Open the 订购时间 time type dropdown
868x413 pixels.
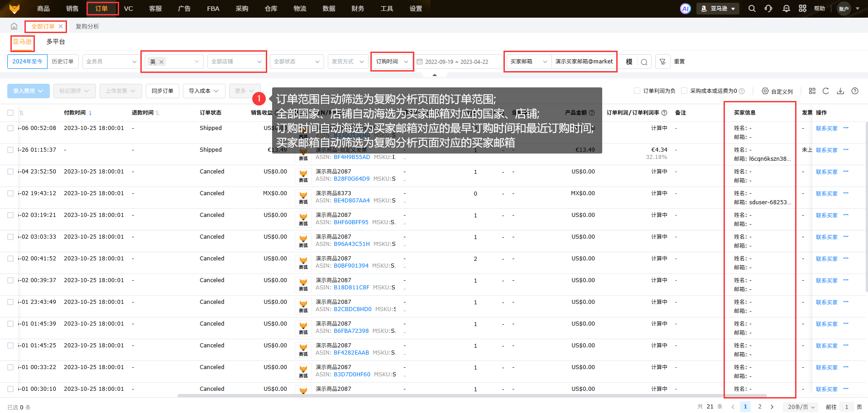392,62
